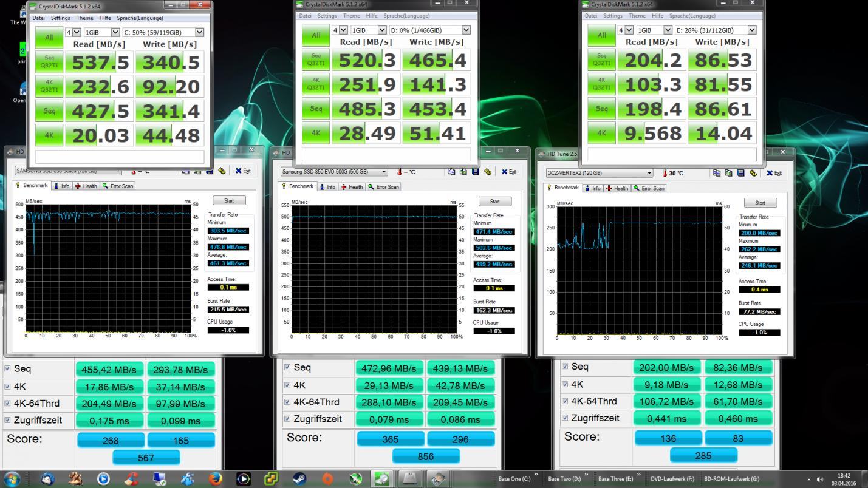868x488 pixels.
Task: Click Base One (C:) taskbar toolbar
Action: (514, 479)
